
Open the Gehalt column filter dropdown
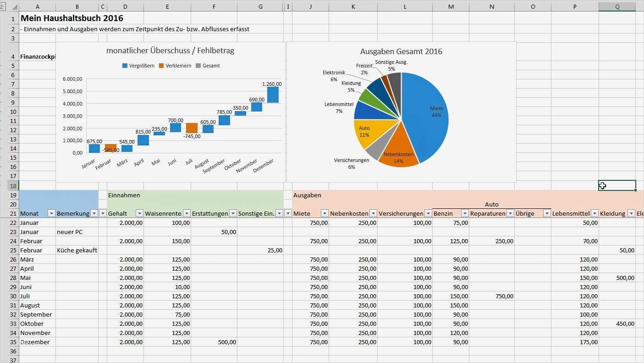pyautogui.click(x=140, y=213)
